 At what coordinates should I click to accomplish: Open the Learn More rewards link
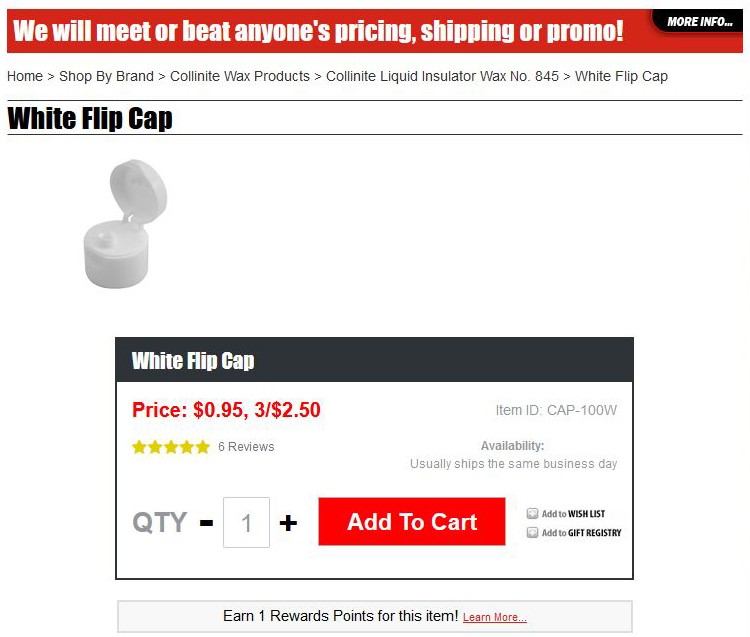click(x=495, y=617)
